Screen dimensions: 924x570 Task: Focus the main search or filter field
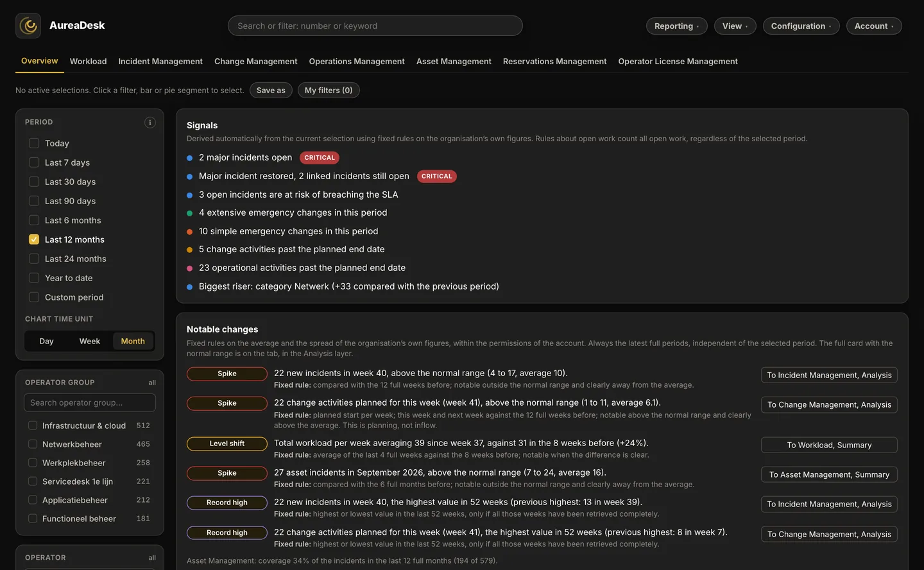pyautogui.click(x=375, y=26)
